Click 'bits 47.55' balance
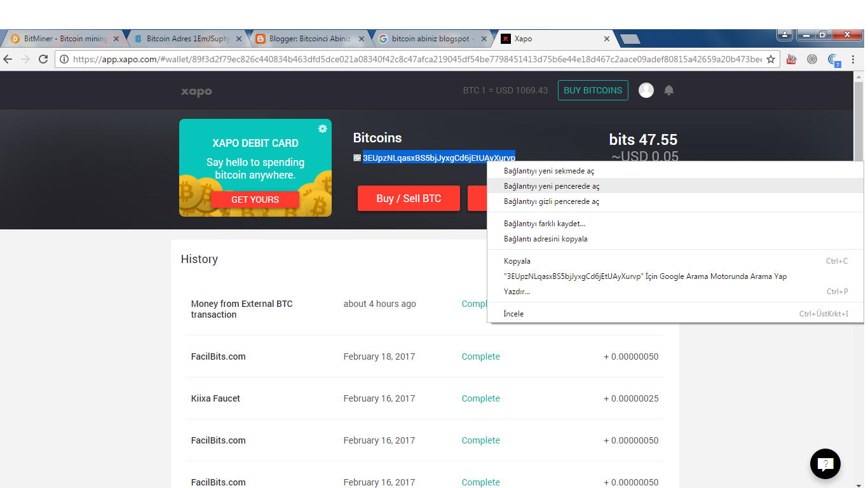868x488 pixels. coord(643,140)
